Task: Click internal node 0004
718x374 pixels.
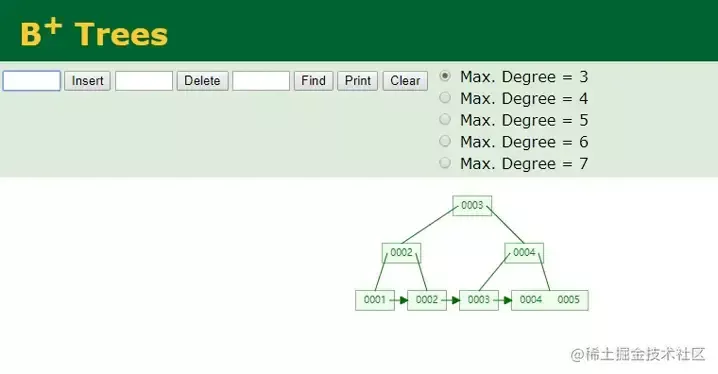Action: coord(524,253)
